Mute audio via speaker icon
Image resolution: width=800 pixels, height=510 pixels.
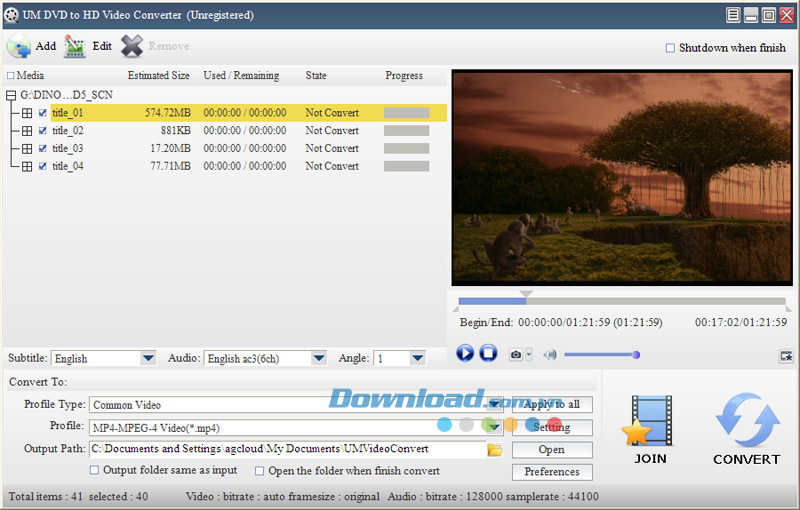tap(550, 354)
